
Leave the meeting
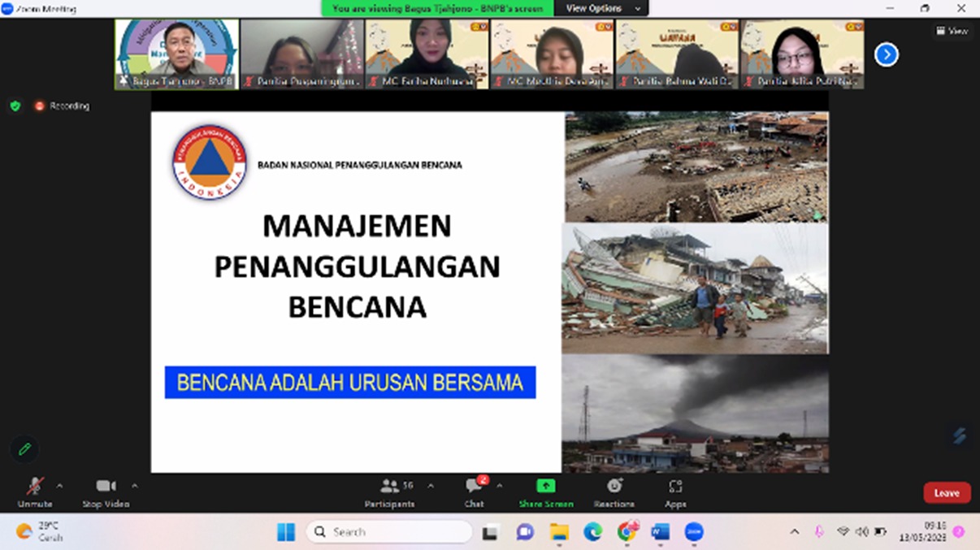tap(946, 492)
